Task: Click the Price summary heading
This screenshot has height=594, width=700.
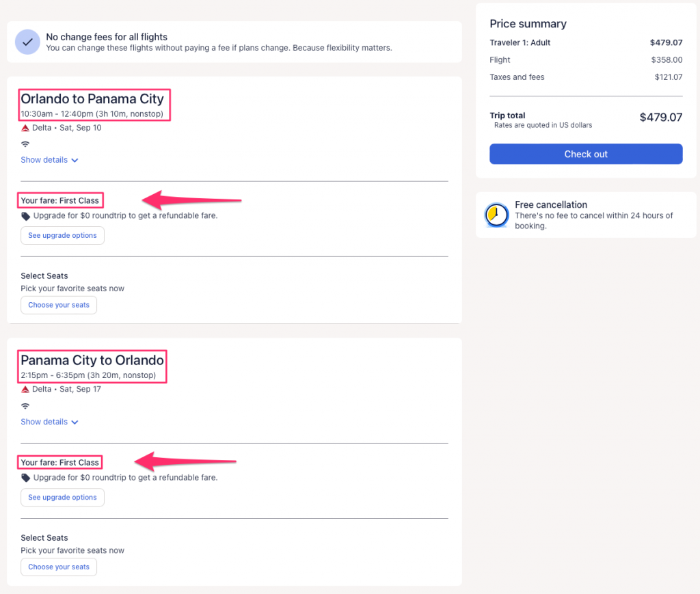Action: click(x=528, y=24)
